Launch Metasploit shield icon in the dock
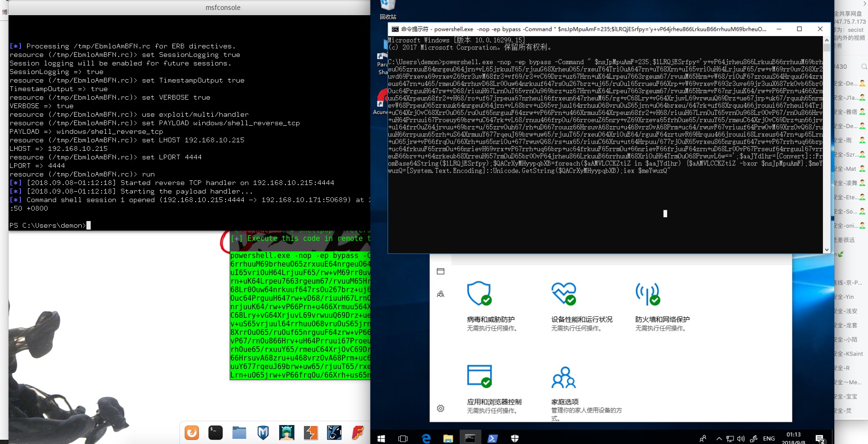 (x=263, y=433)
